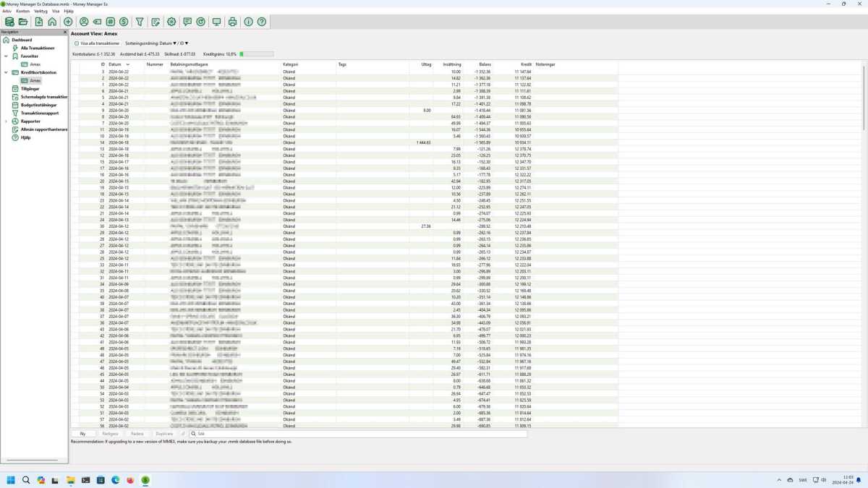Open the currency dollar icon in the toolbar

[x=123, y=22]
